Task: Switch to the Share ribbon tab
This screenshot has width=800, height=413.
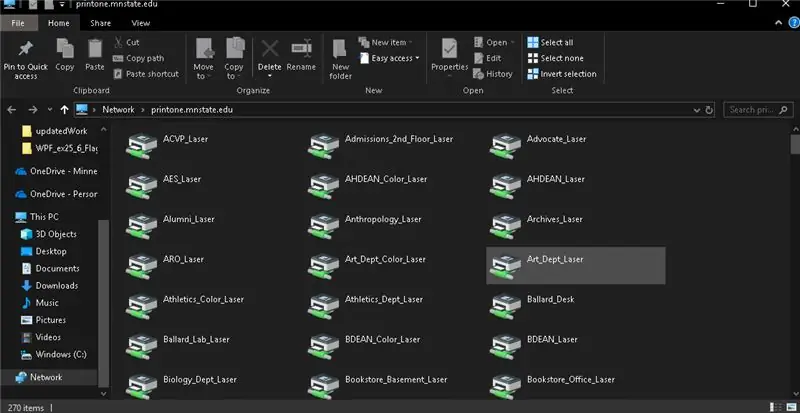Action: 101,23
